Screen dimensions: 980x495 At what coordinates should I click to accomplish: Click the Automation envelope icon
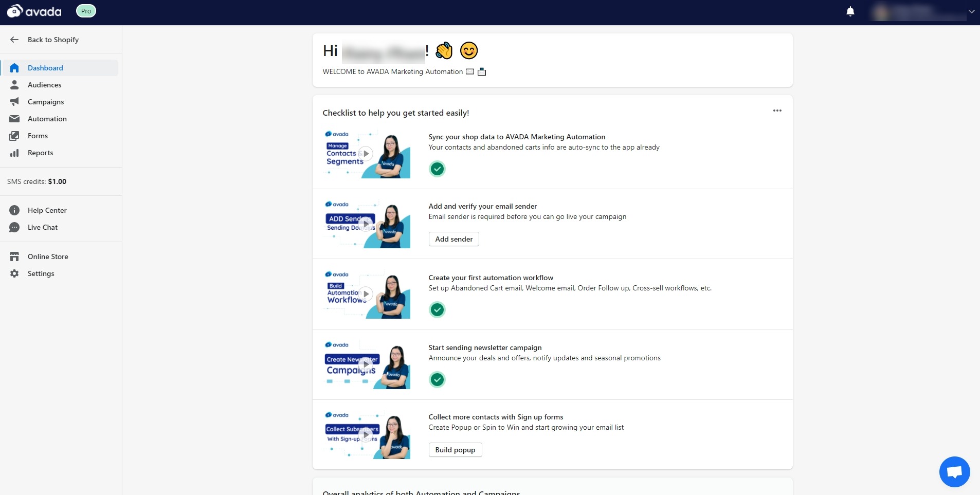(x=14, y=119)
